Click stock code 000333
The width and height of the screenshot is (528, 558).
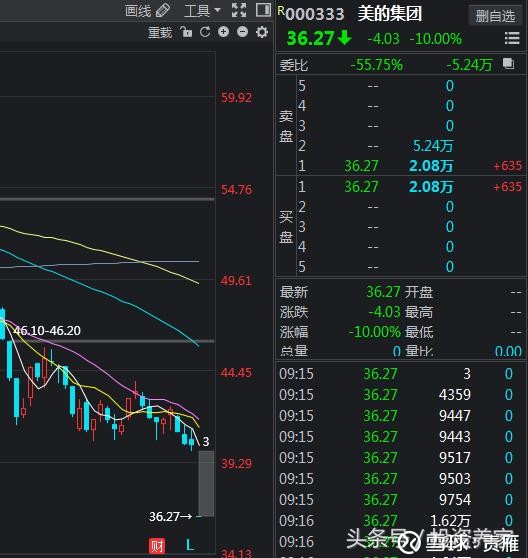(x=315, y=14)
